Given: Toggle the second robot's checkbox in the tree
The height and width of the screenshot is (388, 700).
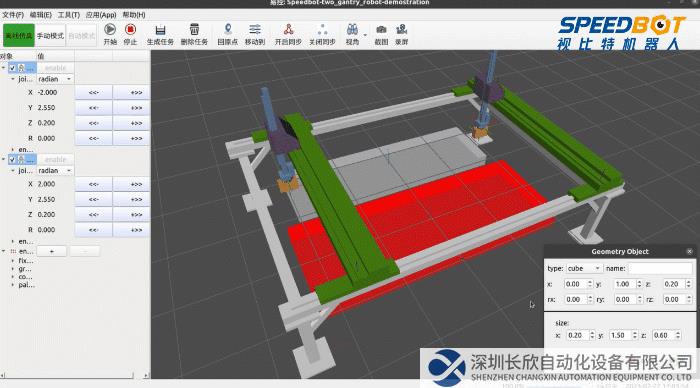Looking at the screenshot, I should tap(12, 159).
